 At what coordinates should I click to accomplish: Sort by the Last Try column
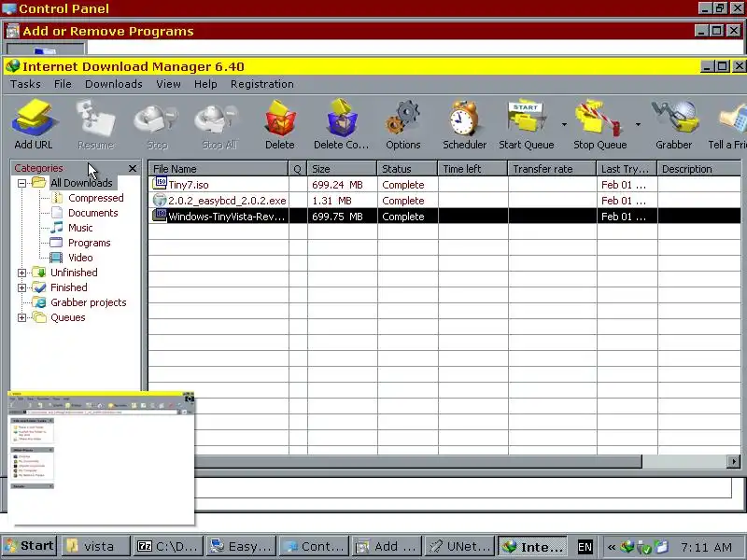coord(627,169)
